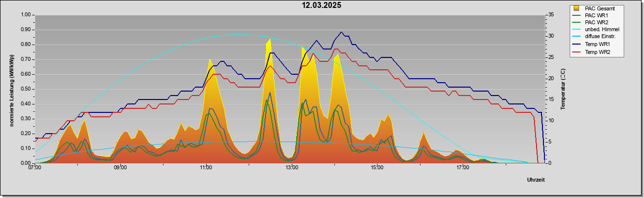
Task: Click the 13:00 time axis label
Action: point(291,167)
